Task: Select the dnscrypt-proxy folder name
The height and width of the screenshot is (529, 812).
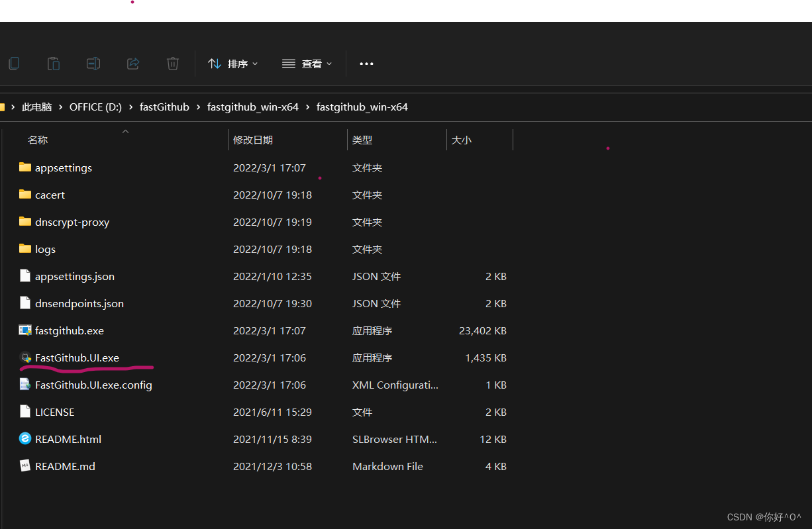Action: [72, 222]
